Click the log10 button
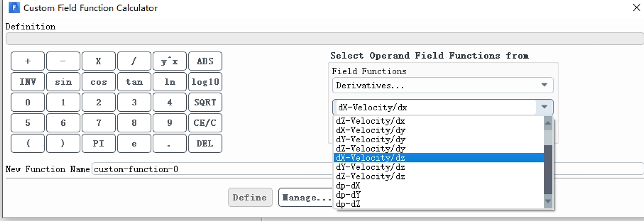 tap(205, 82)
